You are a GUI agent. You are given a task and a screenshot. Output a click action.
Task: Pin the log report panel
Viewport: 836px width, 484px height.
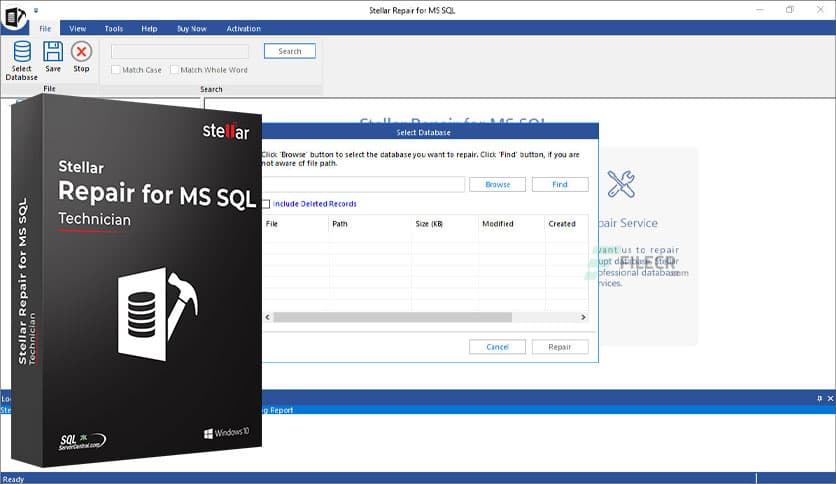pos(819,398)
